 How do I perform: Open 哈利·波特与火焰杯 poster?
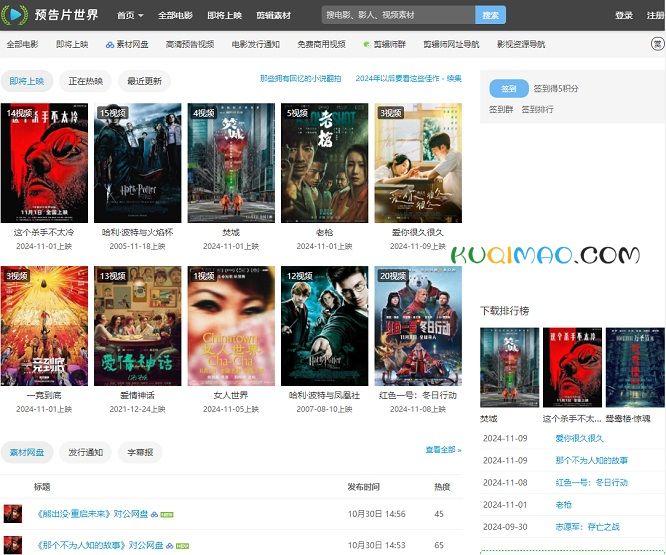point(138,163)
